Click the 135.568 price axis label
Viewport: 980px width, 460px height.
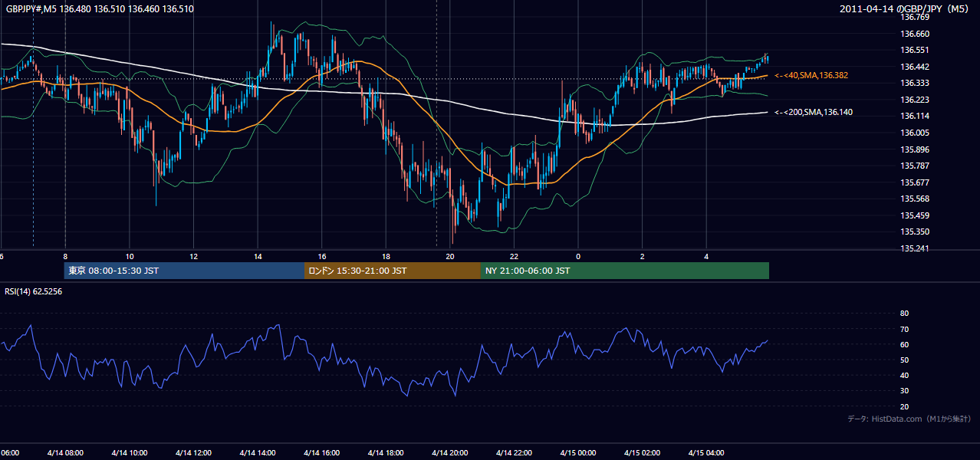click(x=914, y=199)
